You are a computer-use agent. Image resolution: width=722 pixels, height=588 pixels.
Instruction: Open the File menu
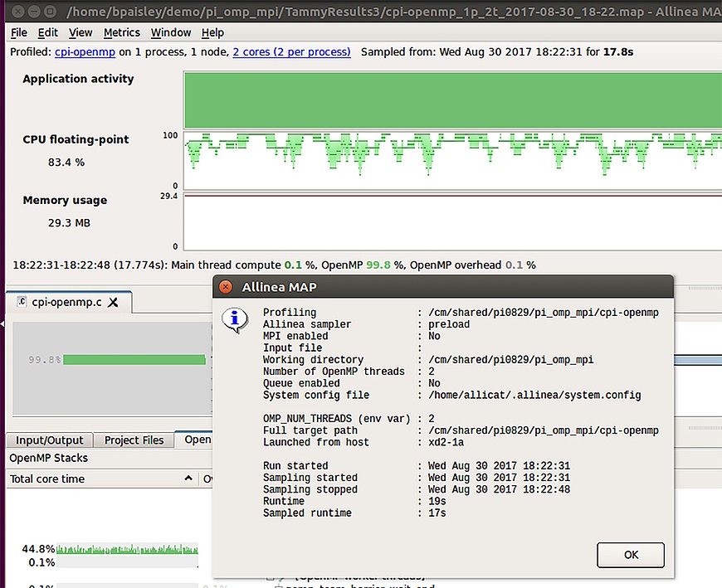point(19,32)
